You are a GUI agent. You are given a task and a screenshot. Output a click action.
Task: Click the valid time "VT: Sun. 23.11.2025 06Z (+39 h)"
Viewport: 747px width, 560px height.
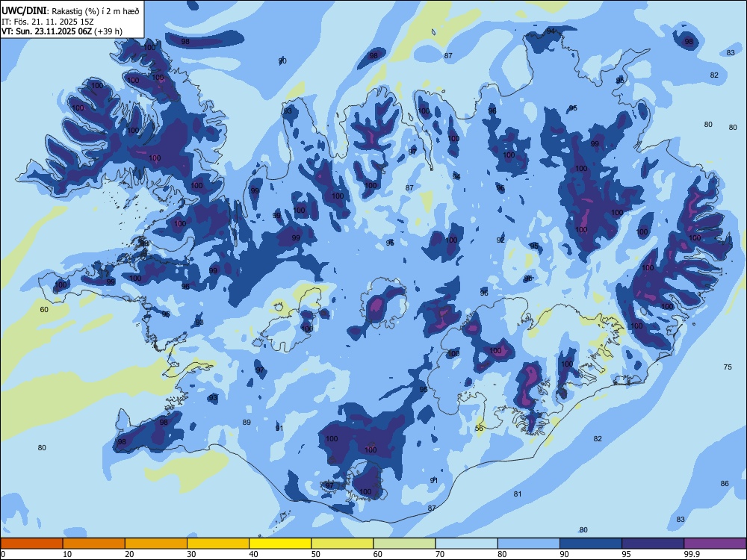(62, 31)
